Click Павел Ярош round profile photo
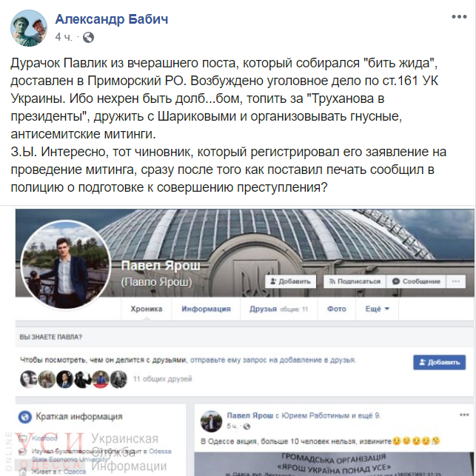This screenshot has width=476, height=476. tap(66, 265)
